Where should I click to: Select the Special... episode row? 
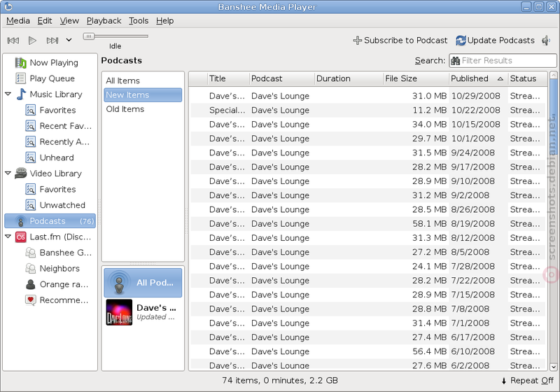pos(368,111)
